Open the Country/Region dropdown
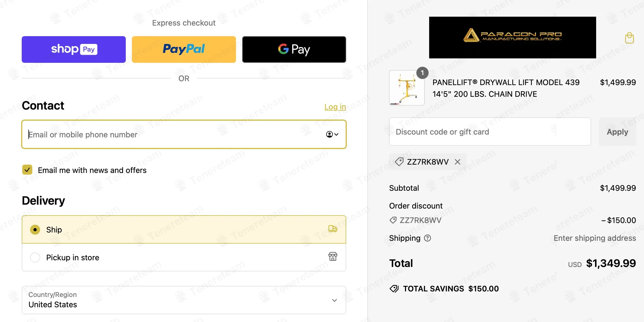This screenshot has width=644, height=322. click(184, 300)
